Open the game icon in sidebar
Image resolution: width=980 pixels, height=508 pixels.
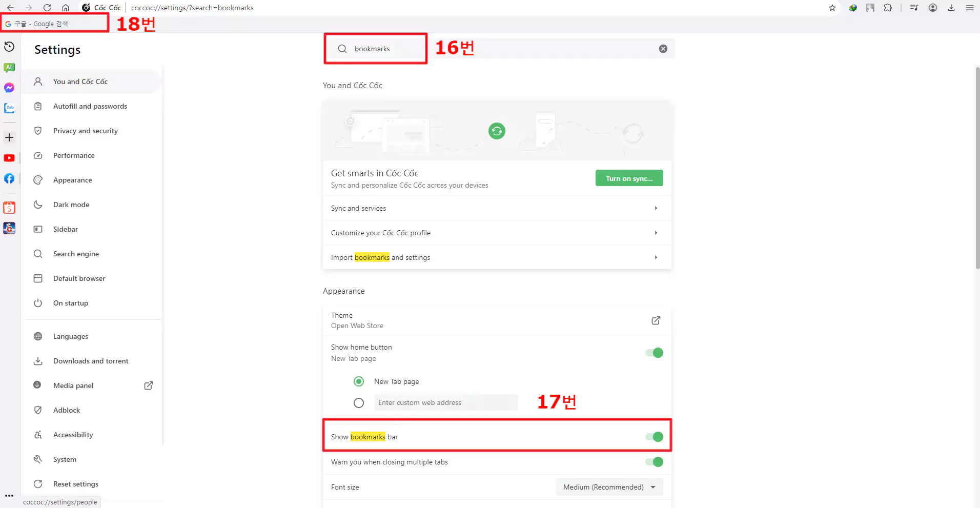[9, 228]
